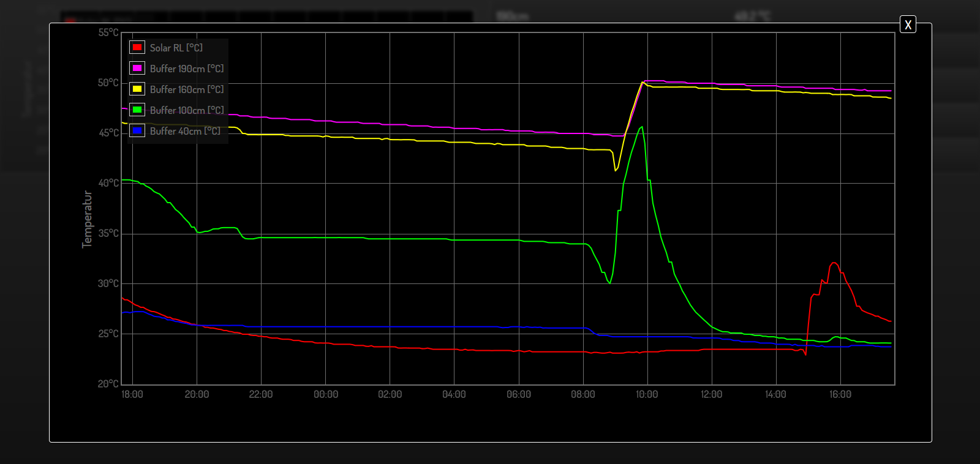Click the 20°C temperature axis label

coord(108,384)
